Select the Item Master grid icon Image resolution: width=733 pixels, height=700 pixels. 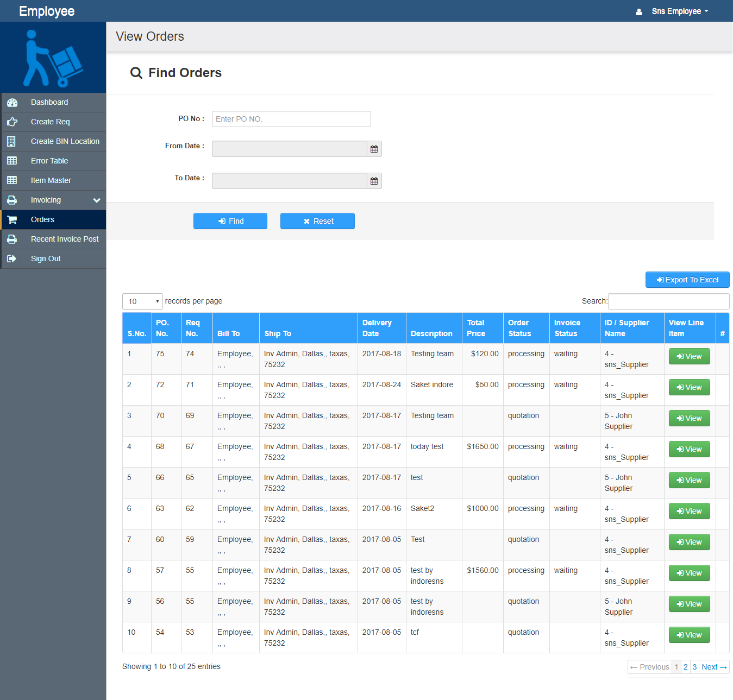point(12,180)
